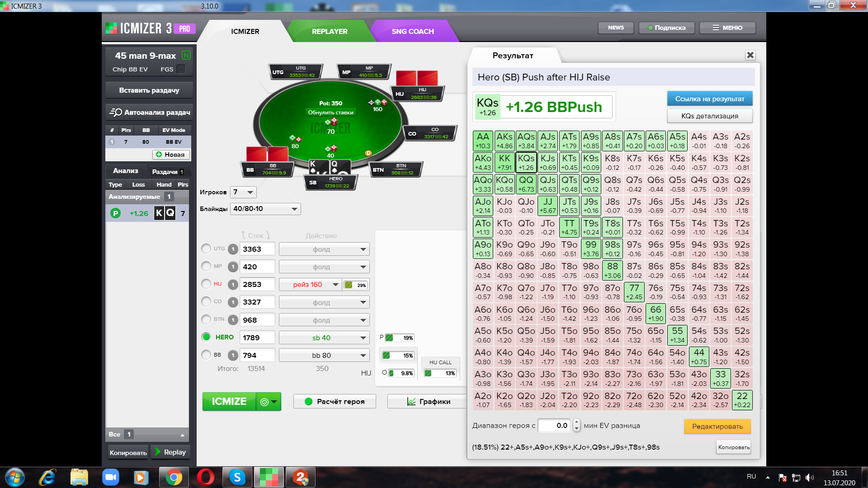This screenshot has height=488, width=868.
Task: Toggle the green Подписка status indicator
Action: click(x=651, y=28)
